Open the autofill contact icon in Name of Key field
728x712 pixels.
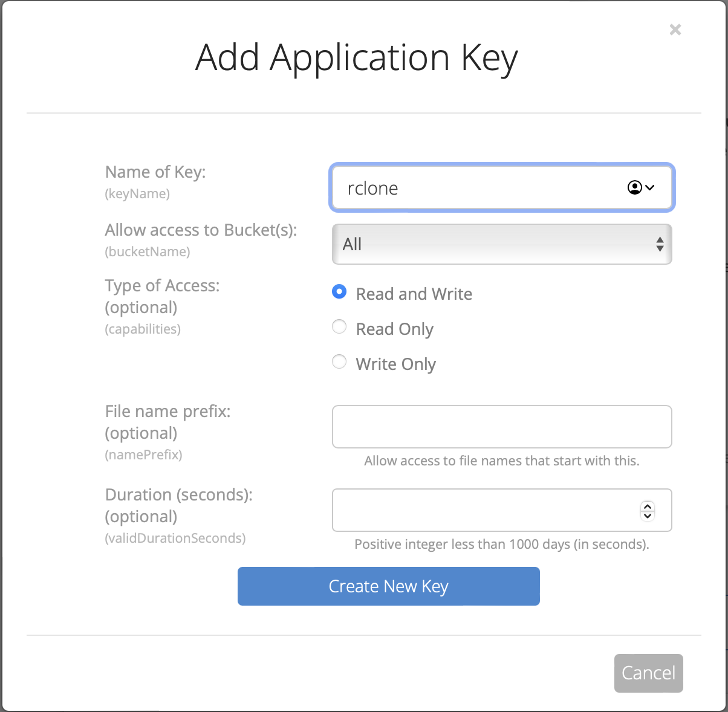coord(641,188)
